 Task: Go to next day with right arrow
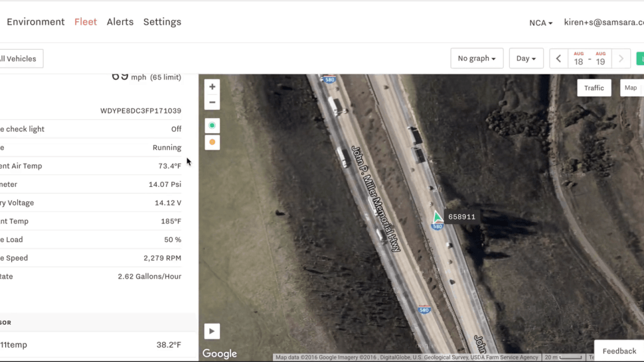point(621,58)
